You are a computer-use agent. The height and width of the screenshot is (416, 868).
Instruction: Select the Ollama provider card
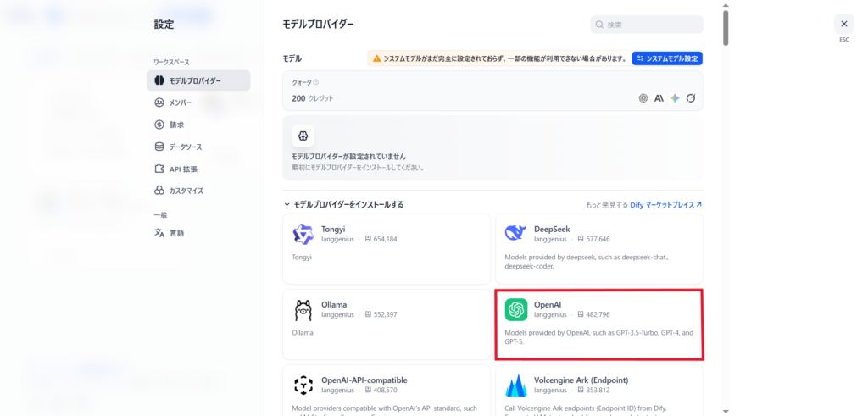click(387, 324)
